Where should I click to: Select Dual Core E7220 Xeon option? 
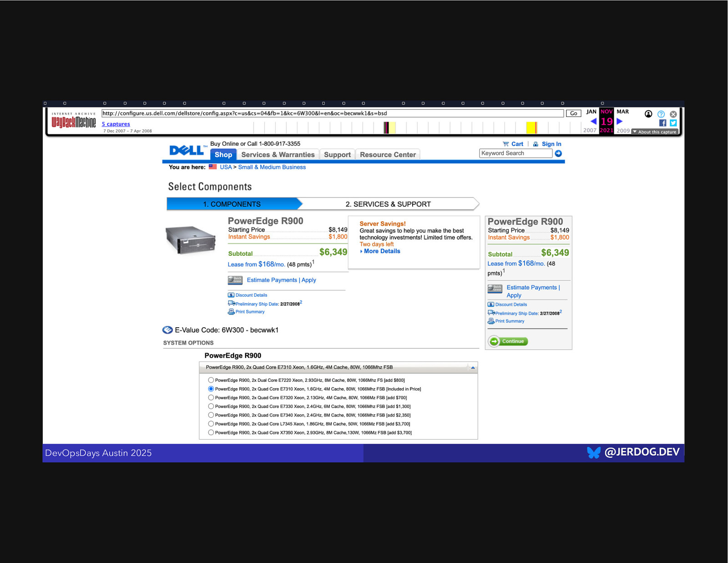[x=211, y=380]
